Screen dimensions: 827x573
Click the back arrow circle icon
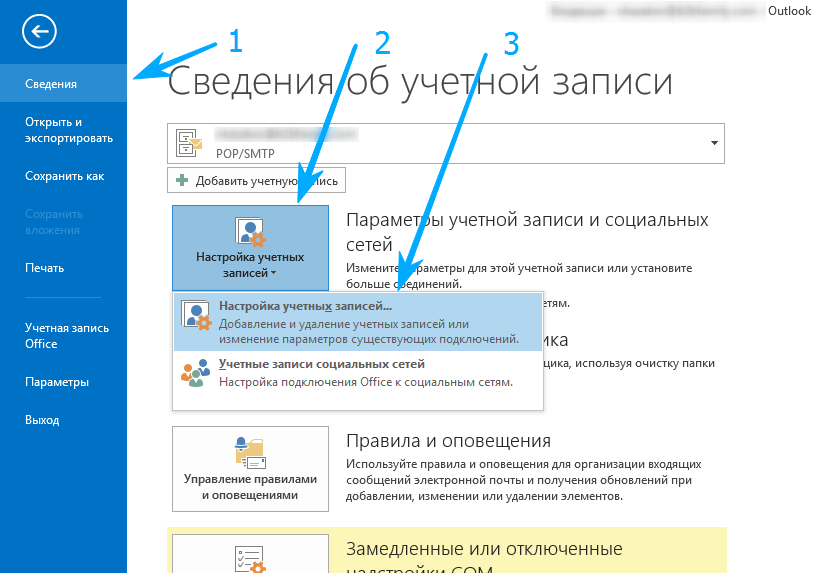pos(39,31)
